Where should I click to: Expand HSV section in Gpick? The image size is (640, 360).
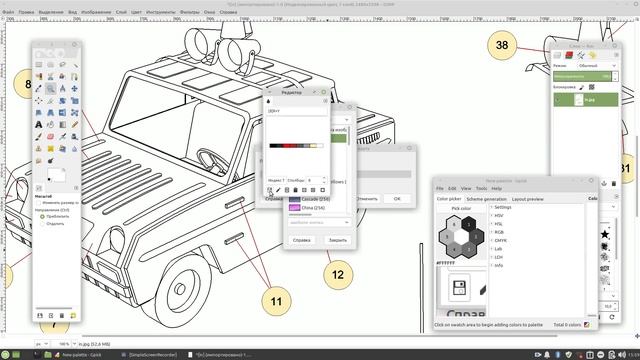click(492, 216)
